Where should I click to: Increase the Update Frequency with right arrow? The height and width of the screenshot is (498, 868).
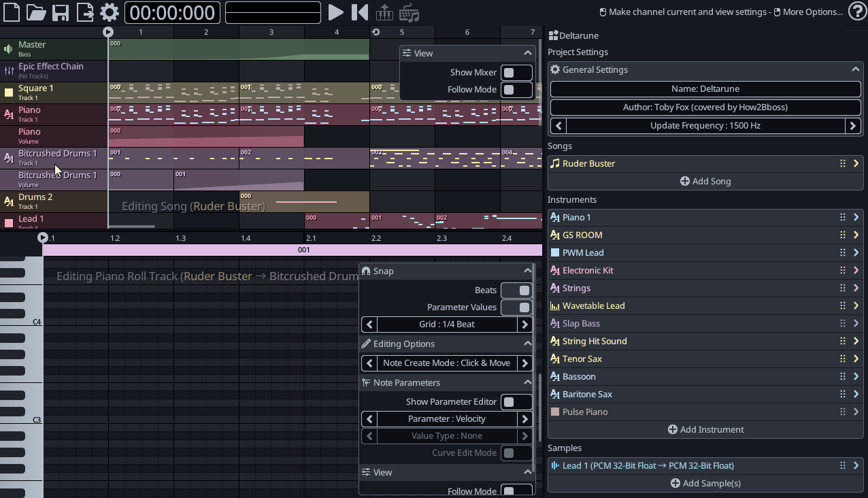point(853,125)
